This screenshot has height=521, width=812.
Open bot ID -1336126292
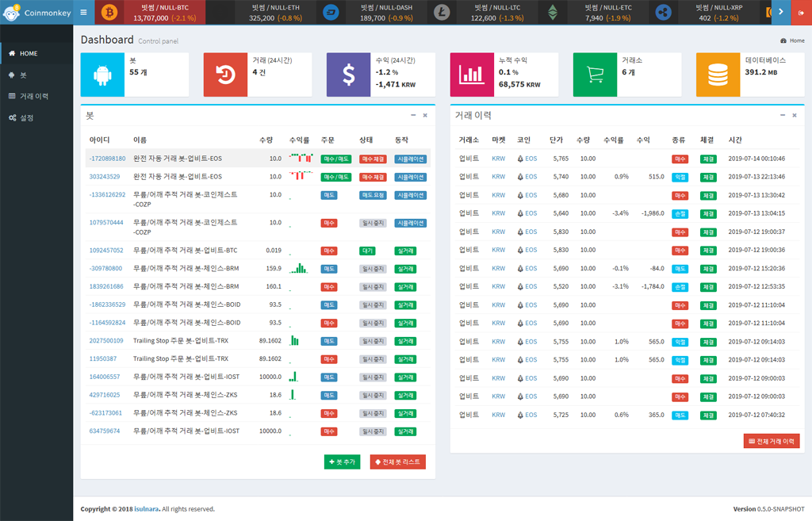click(x=107, y=195)
